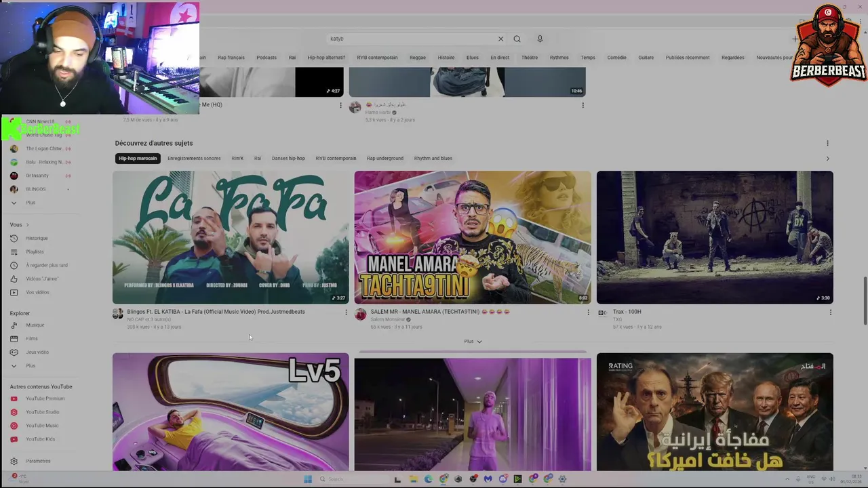Open Settings gear icon on taskbar
This screenshot has height=488, width=868.
(x=562, y=479)
